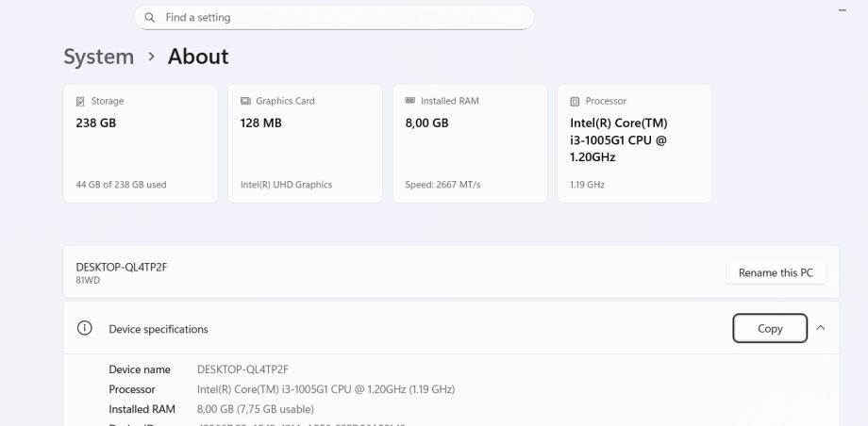Select the 128 MB Graphics Card value

(261, 123)
